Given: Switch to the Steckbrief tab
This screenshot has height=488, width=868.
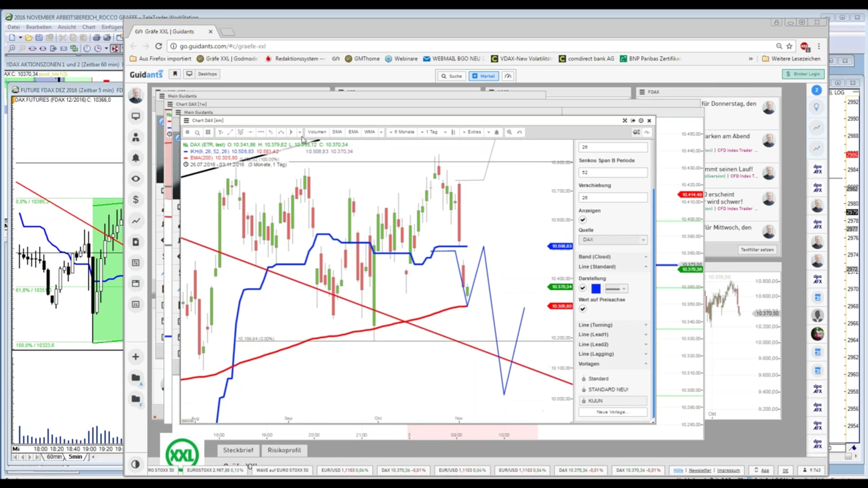Looking at the screenshot, I should tap(238, 450).
